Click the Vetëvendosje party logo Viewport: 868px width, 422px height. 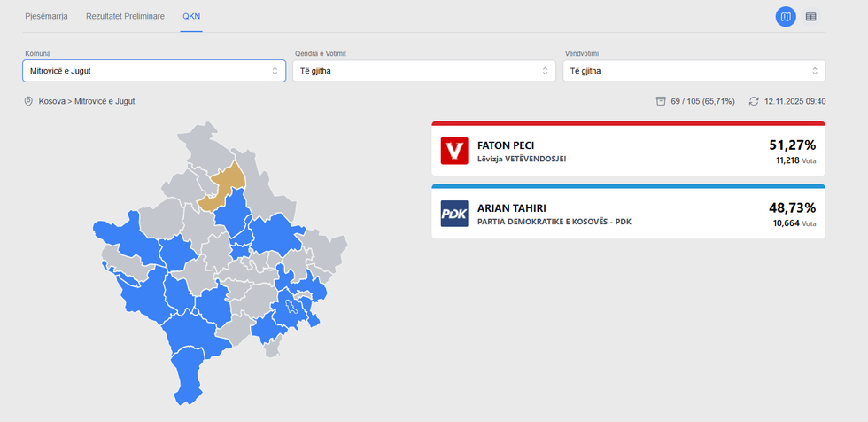coord(453,151)
